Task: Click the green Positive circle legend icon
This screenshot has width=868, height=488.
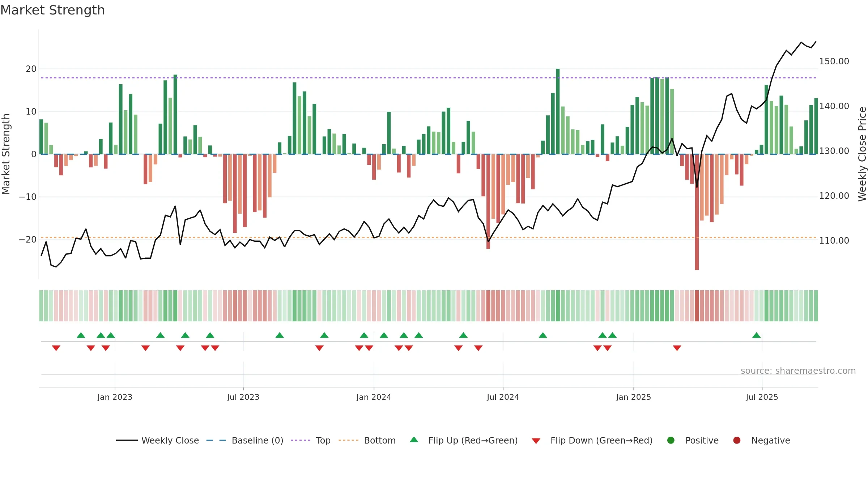Action: pyautogui.click(x=671, y=440)
